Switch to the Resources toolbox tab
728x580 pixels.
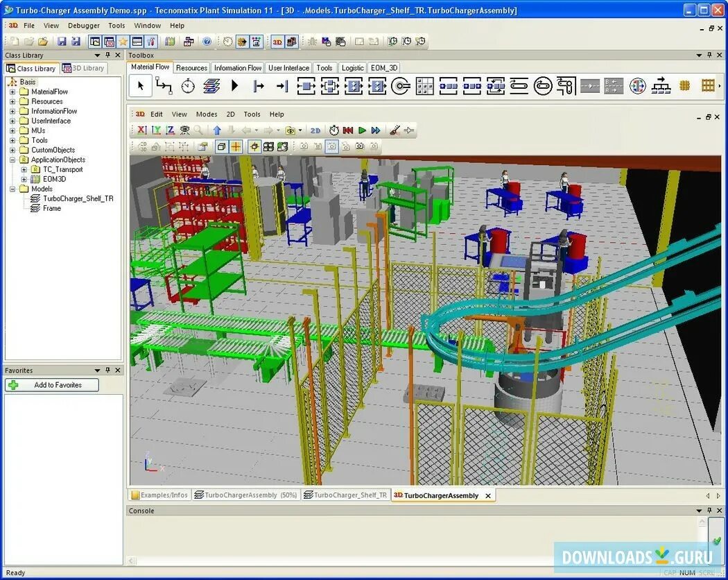coord(191,68)
